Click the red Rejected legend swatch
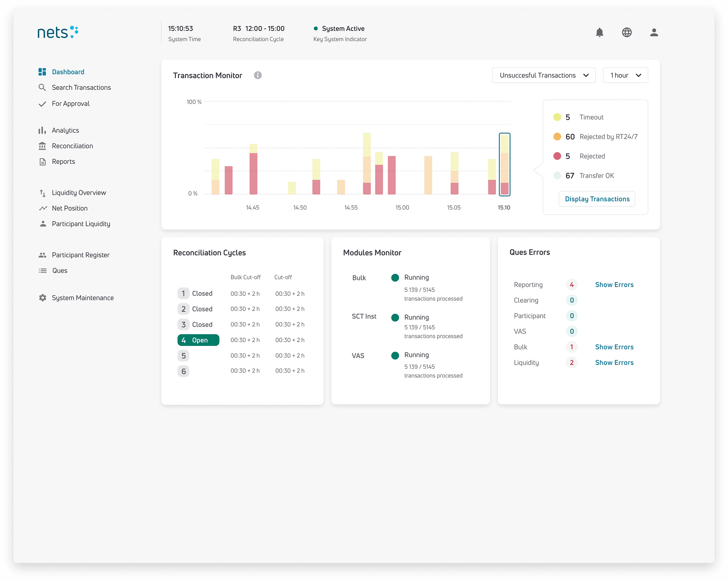This screenshot has height=581, width=728. pos(557,156)
